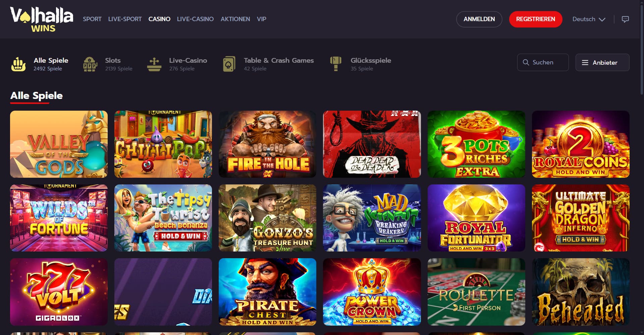Switch to the LIVE-CASINO nav item
This screenshot has height=335, width=644.
[x=195, y=19]
